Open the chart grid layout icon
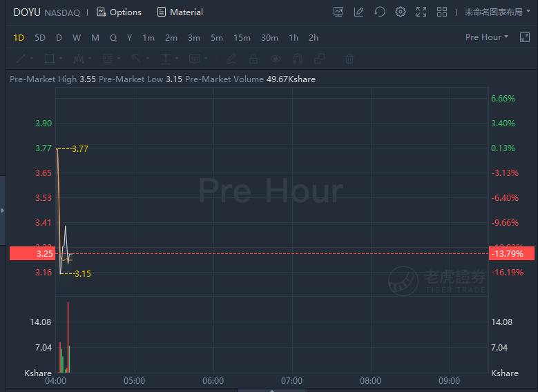The height and width of the screenshot is (392, 538). click(442, 12)
